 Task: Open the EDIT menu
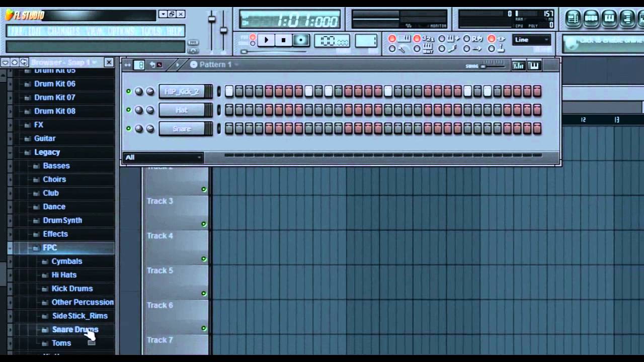[35, 31]
